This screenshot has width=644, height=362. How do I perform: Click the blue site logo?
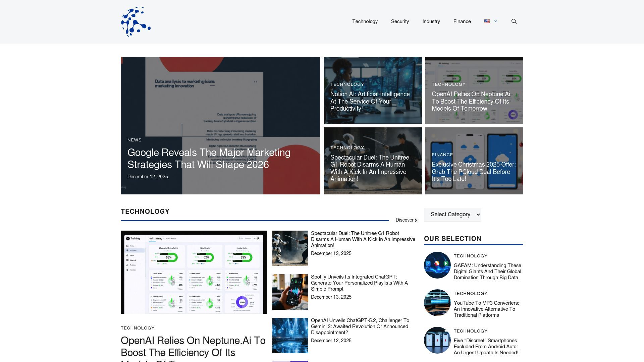click(x=136, y=22)
